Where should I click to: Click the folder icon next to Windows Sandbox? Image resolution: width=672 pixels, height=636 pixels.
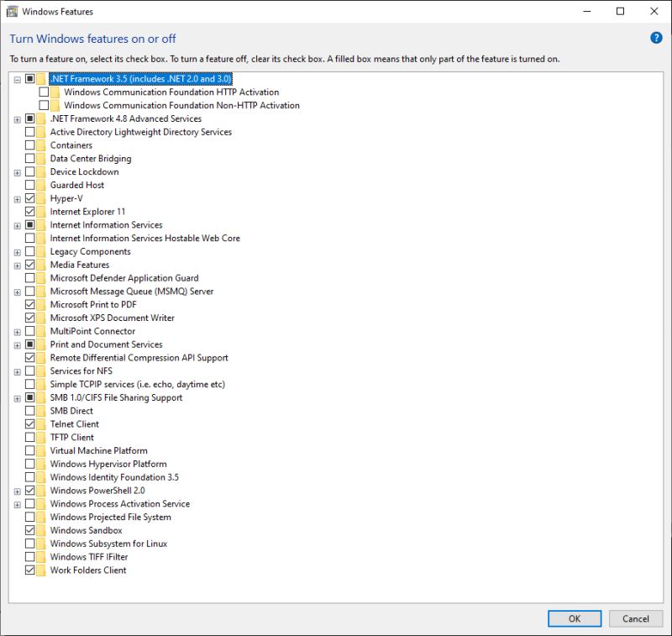coord(40,530)
